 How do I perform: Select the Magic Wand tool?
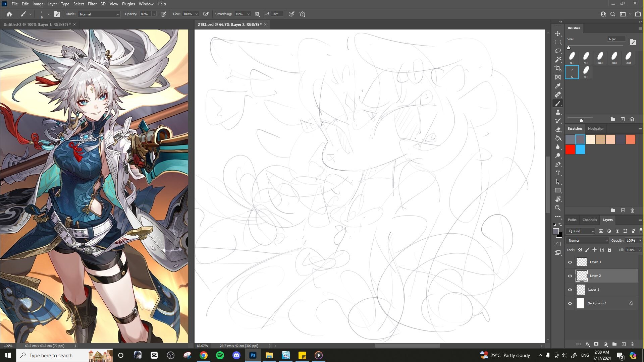(558, 60)
